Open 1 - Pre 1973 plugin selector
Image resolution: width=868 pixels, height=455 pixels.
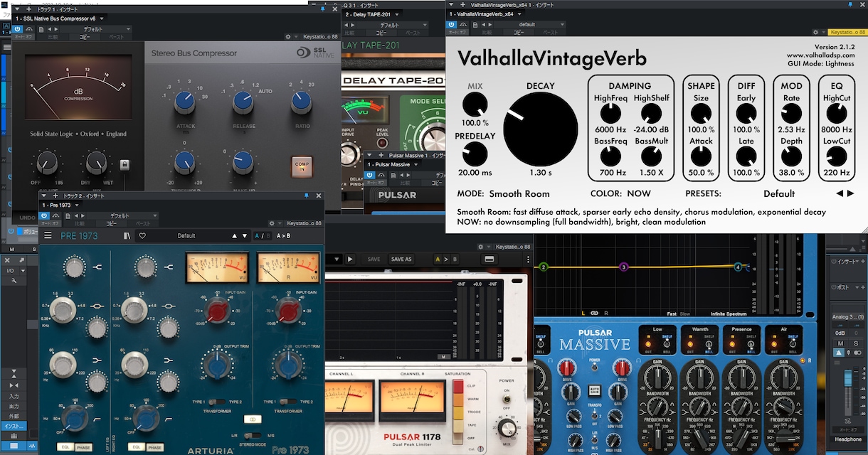pyautogui.click(x=61, y=205)
